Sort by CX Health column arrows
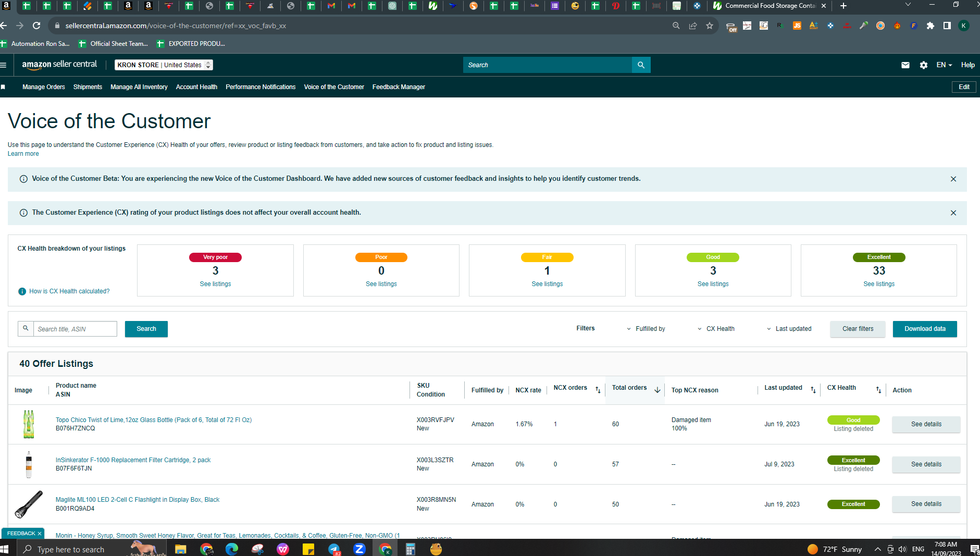980x556 pixels. [x=878, y=390]
